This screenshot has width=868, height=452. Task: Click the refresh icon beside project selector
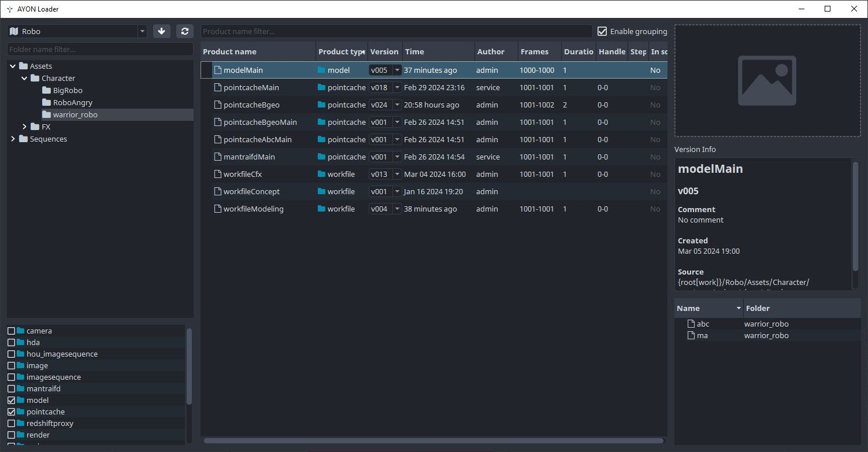point(184,31)
